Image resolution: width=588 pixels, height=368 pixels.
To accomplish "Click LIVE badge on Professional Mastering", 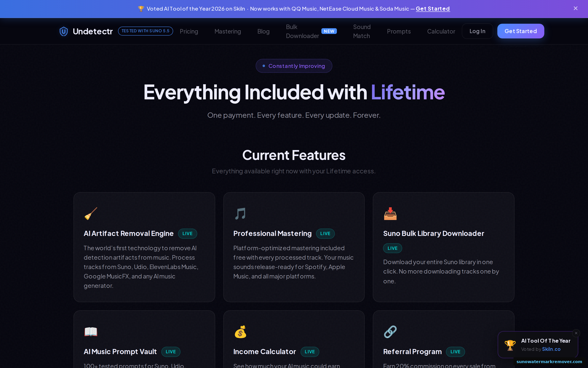I will coord(325,234).
